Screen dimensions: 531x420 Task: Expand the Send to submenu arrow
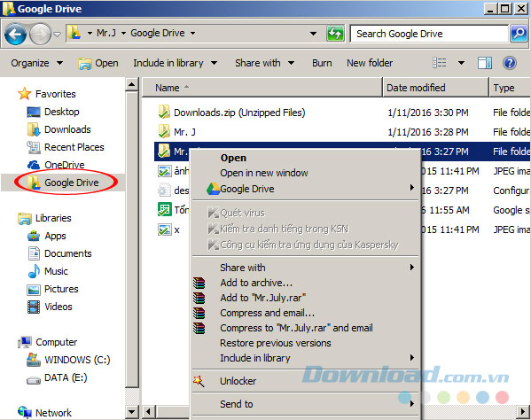tap(412, 403)
